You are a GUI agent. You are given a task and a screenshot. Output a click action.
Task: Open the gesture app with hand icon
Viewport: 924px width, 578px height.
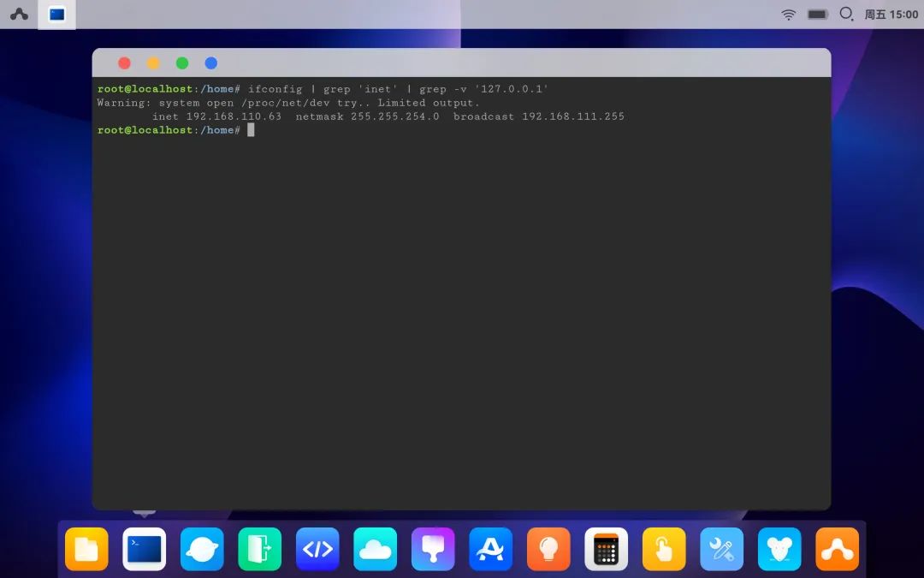pyautogui.click(x=664, y=550)
